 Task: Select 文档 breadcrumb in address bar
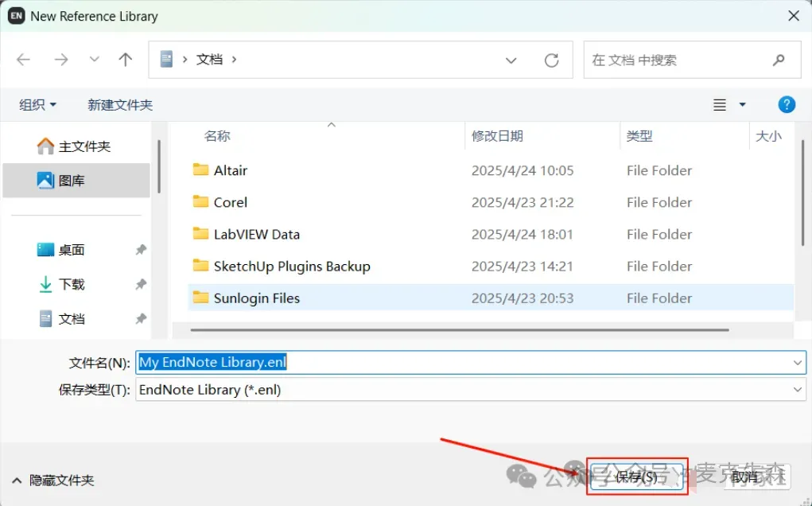pyautogui.click(x=209, y=60)
